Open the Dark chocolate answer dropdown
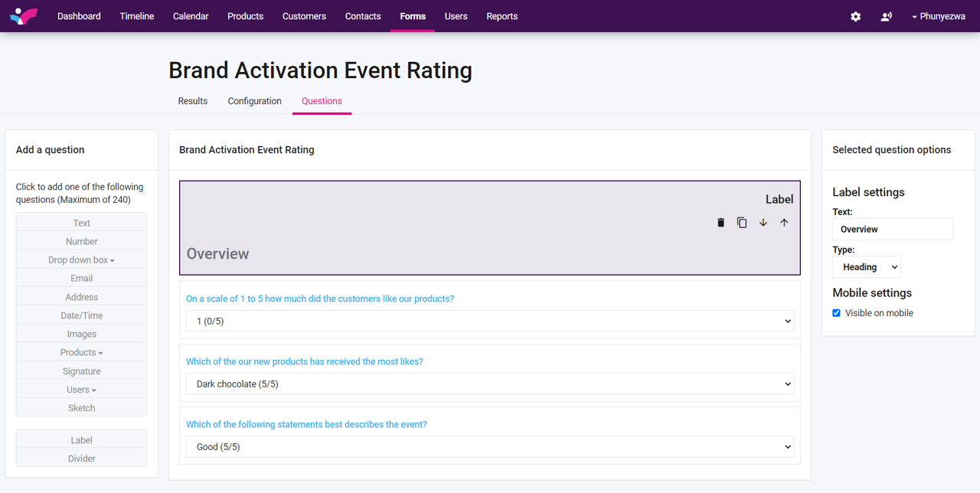The width and height of the screenshot is (980, 493). pos(489,384)
